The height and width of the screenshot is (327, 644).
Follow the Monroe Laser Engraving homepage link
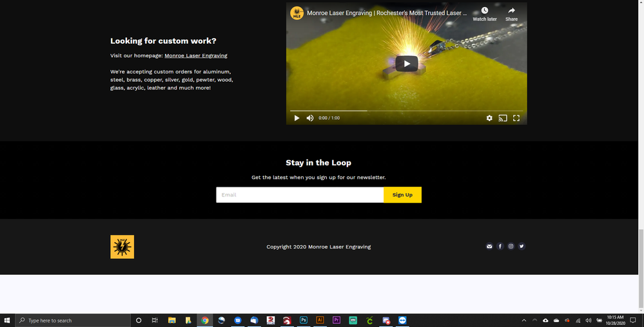195,55
